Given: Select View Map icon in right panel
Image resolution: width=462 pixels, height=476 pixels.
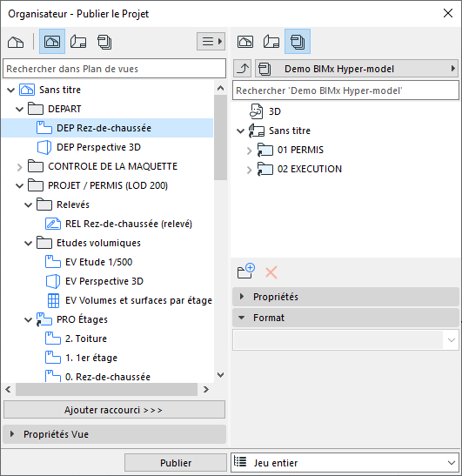Looking at the screenshot, I should point(245,42).
